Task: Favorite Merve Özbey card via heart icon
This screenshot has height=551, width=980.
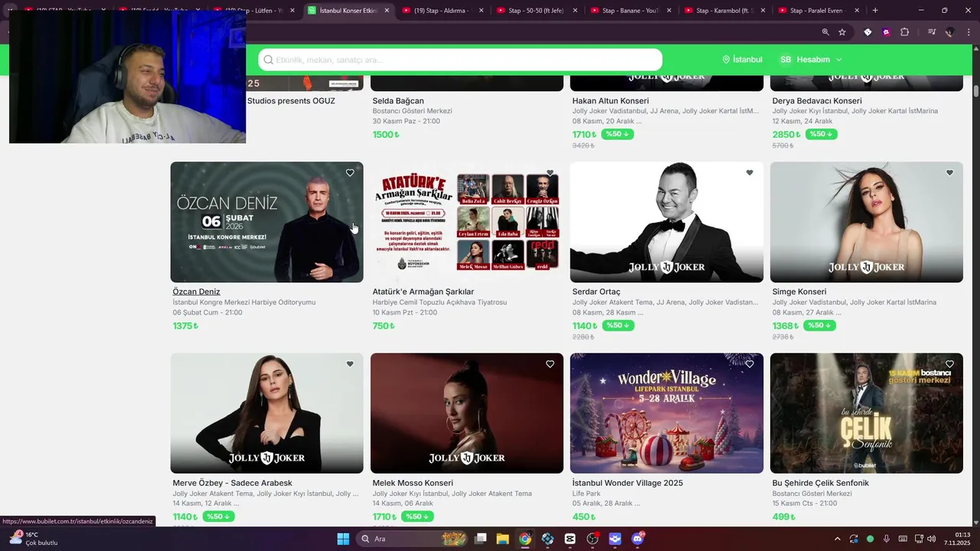Action: point(350,364)
